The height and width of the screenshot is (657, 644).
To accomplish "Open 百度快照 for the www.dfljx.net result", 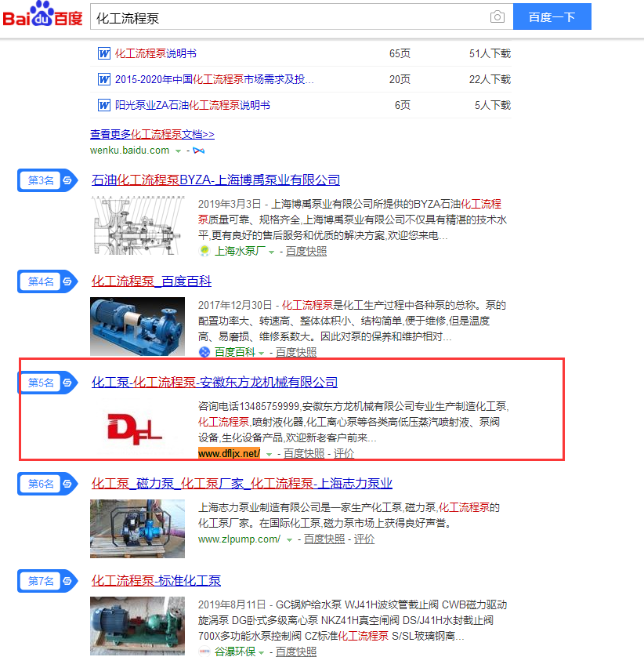I will pos(304,454).
